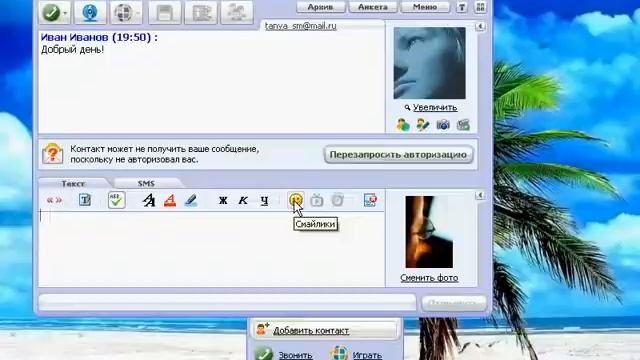640x360 pixels.
Task: Toggle underline Ч formatting
Action: pyautogui.click(x=264, y=200)
